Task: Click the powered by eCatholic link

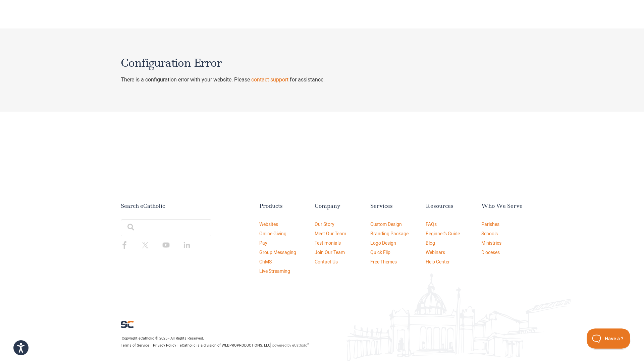Action: (x=290, y=346)
